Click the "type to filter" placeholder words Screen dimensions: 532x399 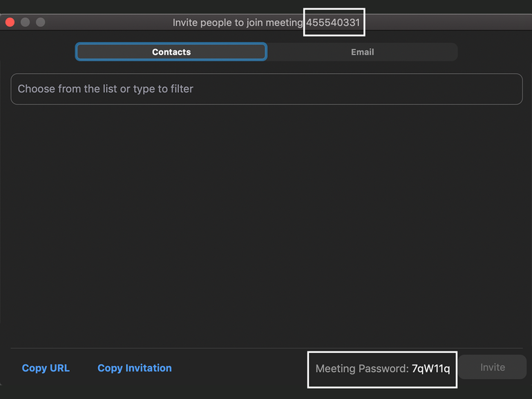click(163, 89)
